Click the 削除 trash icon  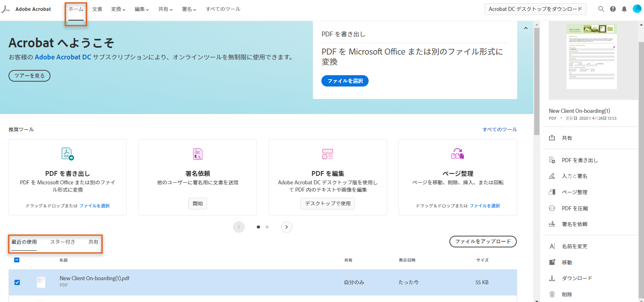pos(552,294)
